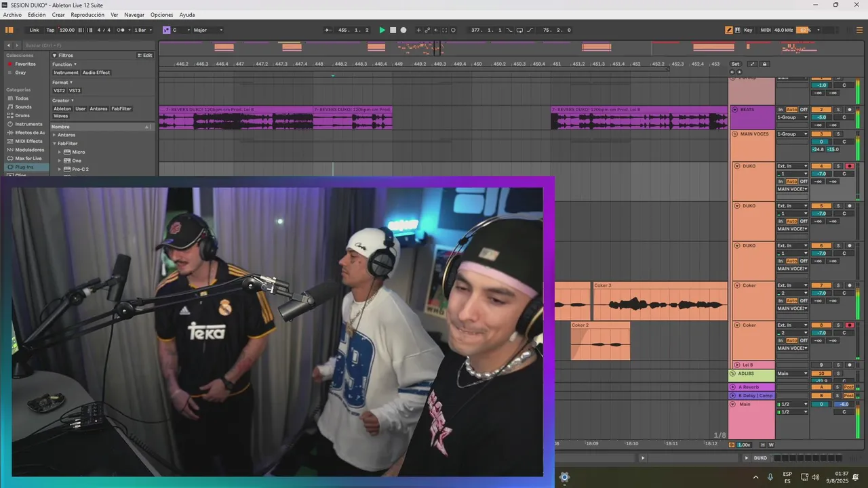Select the Audio Effect filter tag
Screen dimensions: 868x488
(x=96, y=73)
